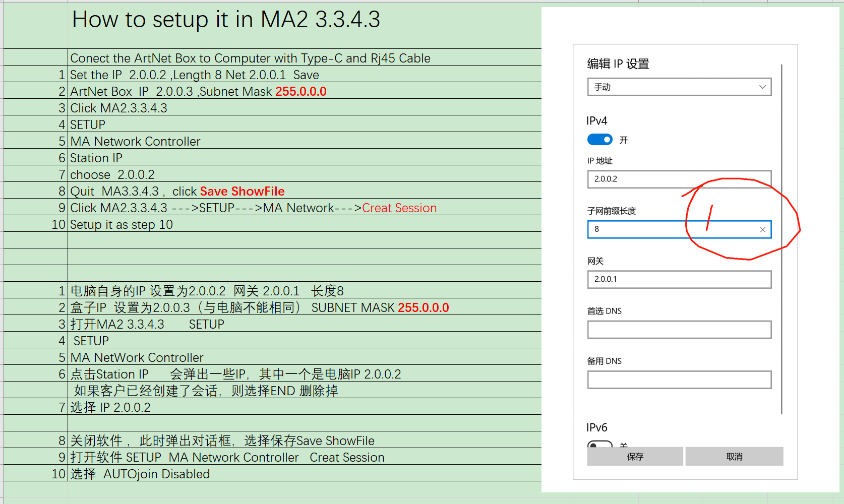The image size is (844, 504).
Task: Click the 取消 button
Action: pos(734,456)
